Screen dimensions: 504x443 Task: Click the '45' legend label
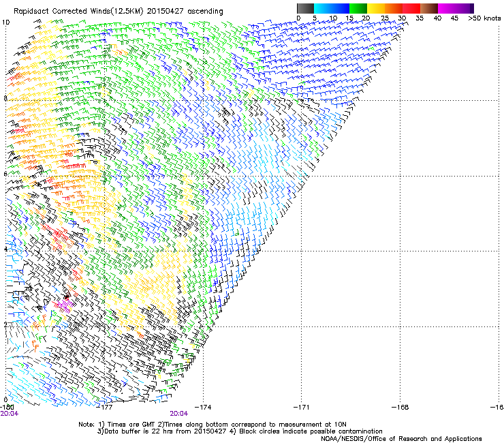(454, 18)
